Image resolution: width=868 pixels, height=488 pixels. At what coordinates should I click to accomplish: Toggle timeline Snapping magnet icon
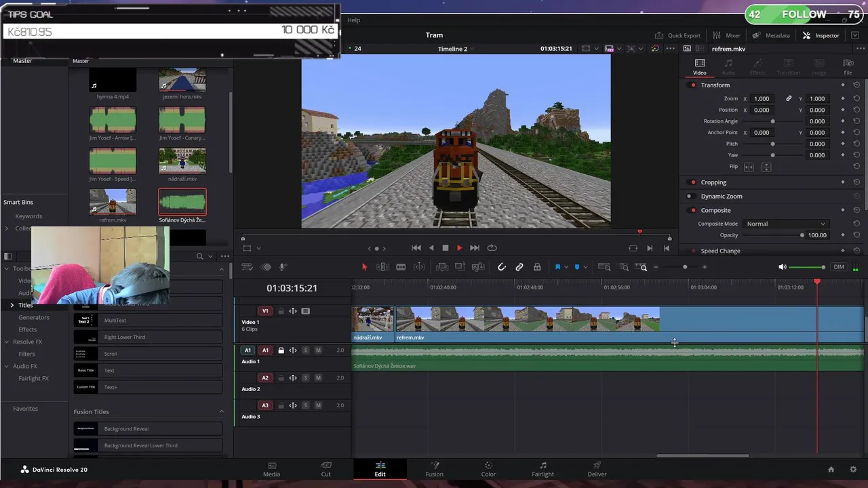tap(502, 267)
